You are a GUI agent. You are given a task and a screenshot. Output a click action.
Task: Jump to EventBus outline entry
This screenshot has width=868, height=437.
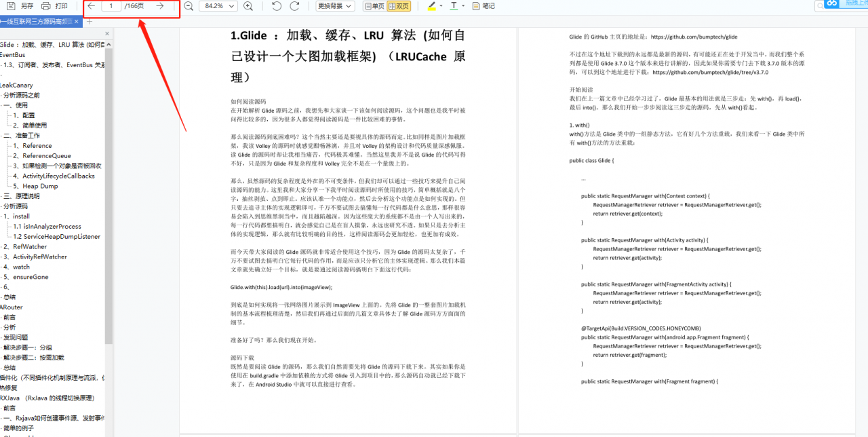[13, 55]
